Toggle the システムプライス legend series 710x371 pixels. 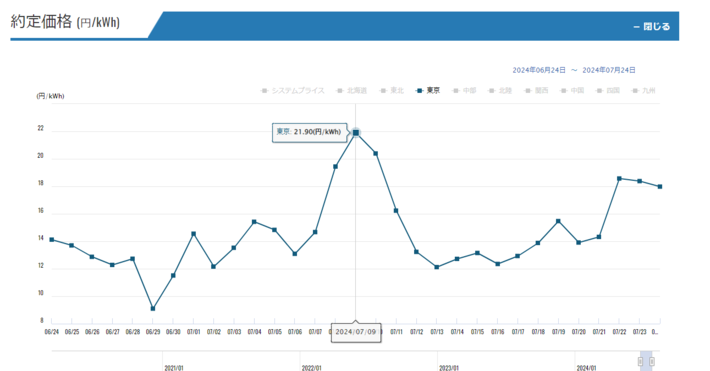(293, 91)
